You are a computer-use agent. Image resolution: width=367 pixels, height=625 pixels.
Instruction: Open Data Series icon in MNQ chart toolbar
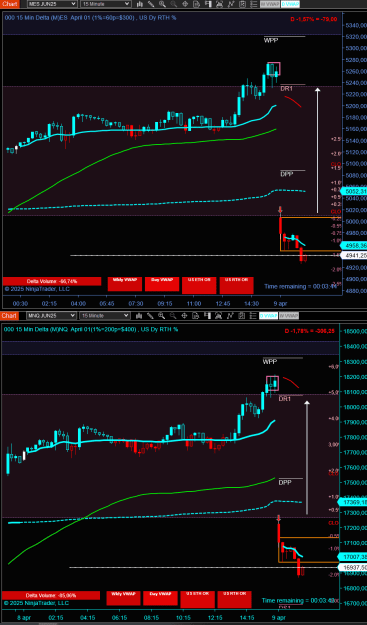pos(207,316)
